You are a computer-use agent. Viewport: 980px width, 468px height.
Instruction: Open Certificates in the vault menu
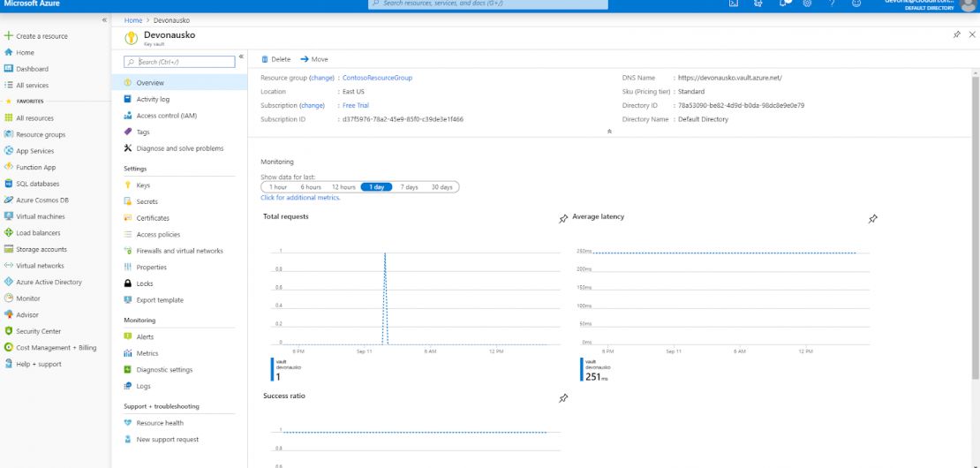click(153, 218)
